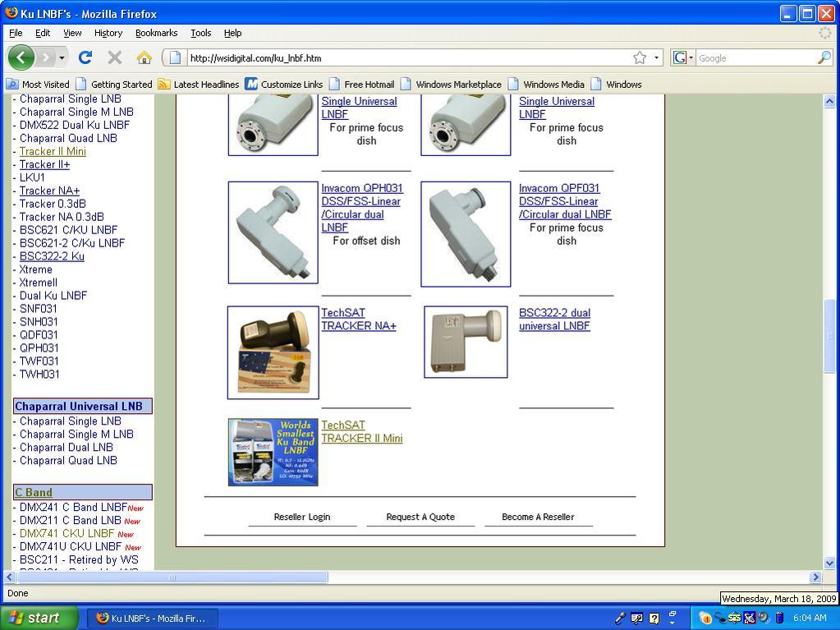Switch to the Ku LNBF's Firefox taskbar button
The width and height of the screenshot is (840, 630).
coord(152,619)
